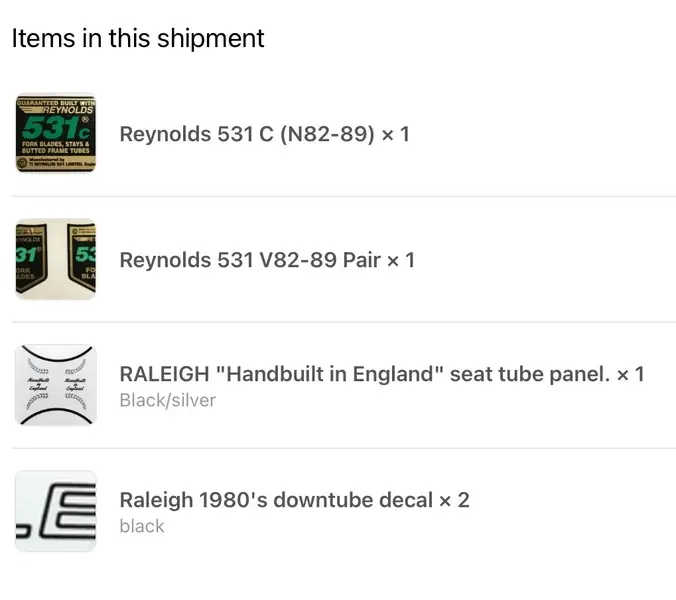Open the Raleigh Handbuilt seat tube panel thumbnail

pos(56,385)
